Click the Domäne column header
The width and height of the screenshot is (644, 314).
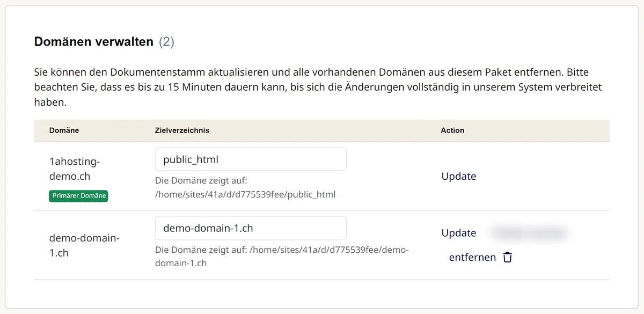64,130
